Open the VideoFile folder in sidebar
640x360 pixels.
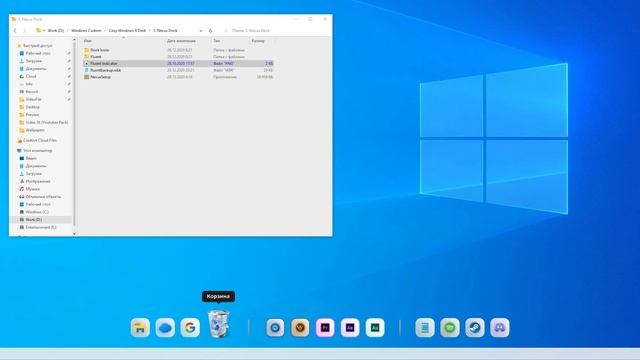click(33, 100)
